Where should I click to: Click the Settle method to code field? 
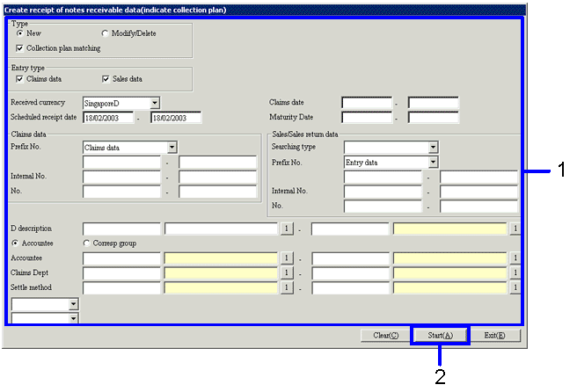(x=350, y=287)
